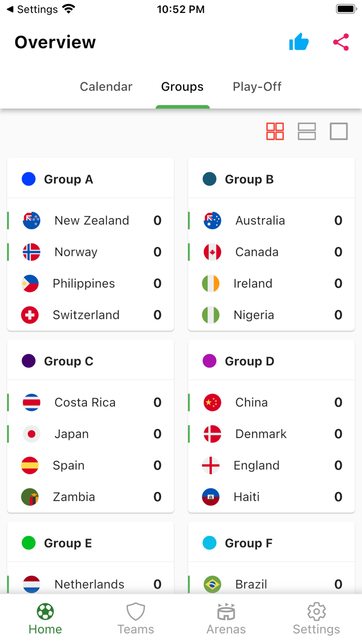Tap the purple Group D color dot
Image resolution: width=362 pixels, height=644 pixels.
(x=209, y=361)
